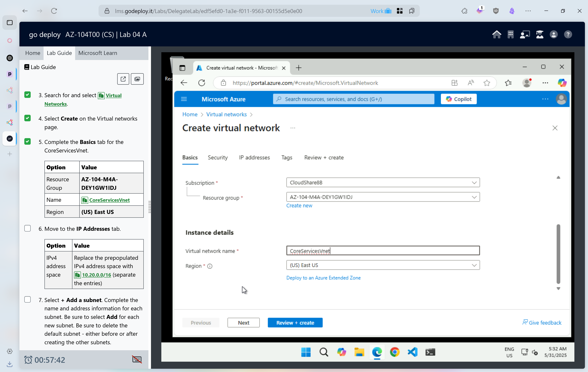Open Visual Studio Code from taskbar
The width and height of the screenshot is (588, 372).
pyautogui.click(x=413, y=352)
